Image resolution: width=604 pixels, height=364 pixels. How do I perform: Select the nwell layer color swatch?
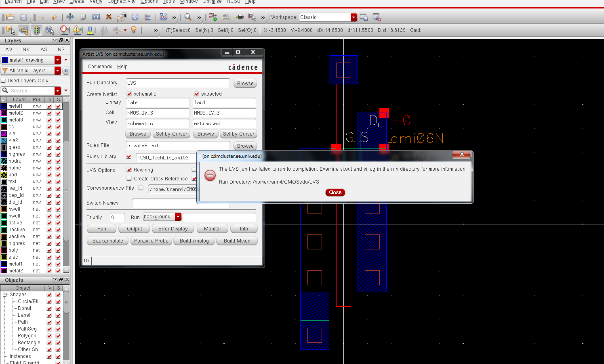pos(4,216)
